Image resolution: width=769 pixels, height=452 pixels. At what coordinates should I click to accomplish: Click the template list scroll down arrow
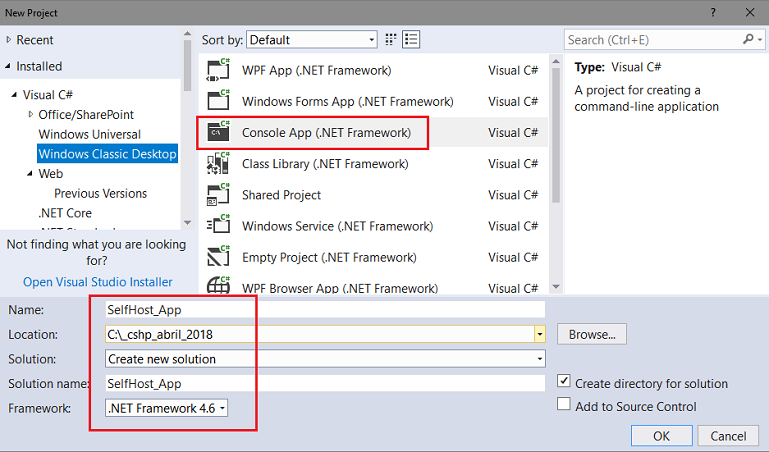click(x=556, y=287)
